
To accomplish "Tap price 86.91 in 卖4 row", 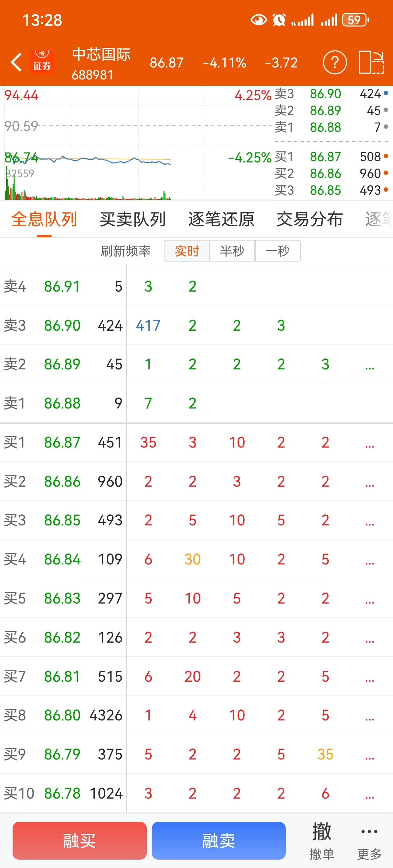I will 62,286.
